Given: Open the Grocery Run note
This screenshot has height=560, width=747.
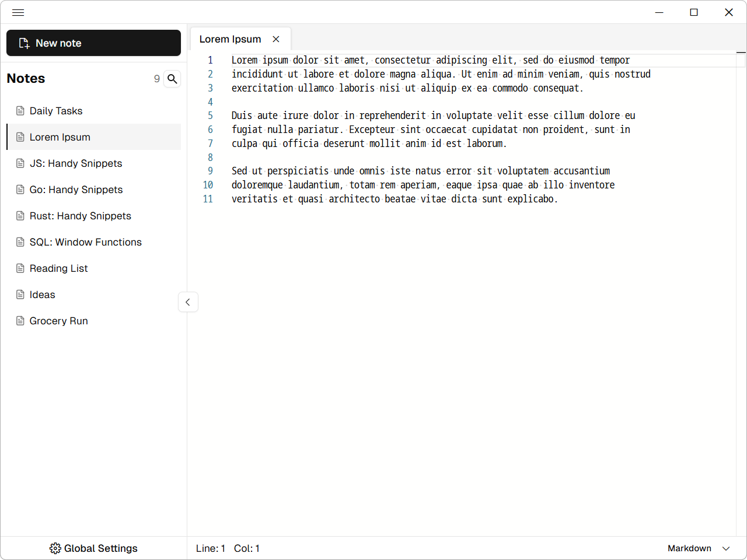Looking at the screenshot, I should [94, 321].
